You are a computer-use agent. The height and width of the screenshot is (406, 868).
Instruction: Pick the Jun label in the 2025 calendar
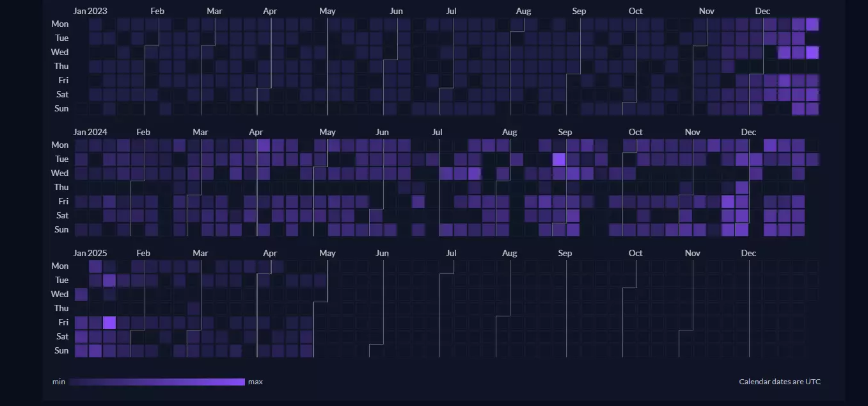(383, 253)
